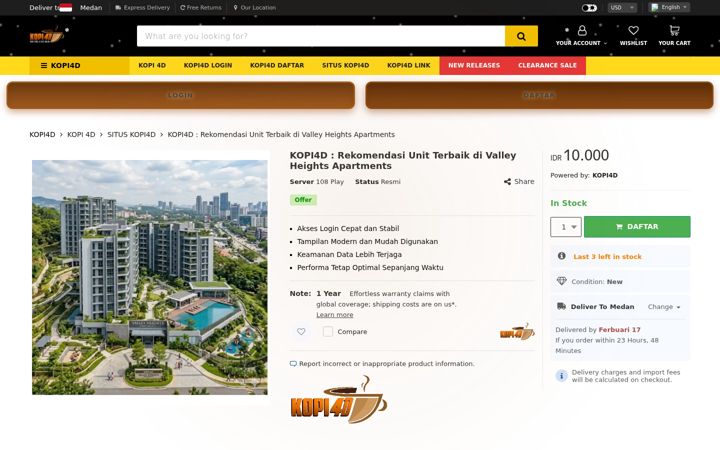
Task: Open the Your Account user icon
Action: click(x=582, y=31)
